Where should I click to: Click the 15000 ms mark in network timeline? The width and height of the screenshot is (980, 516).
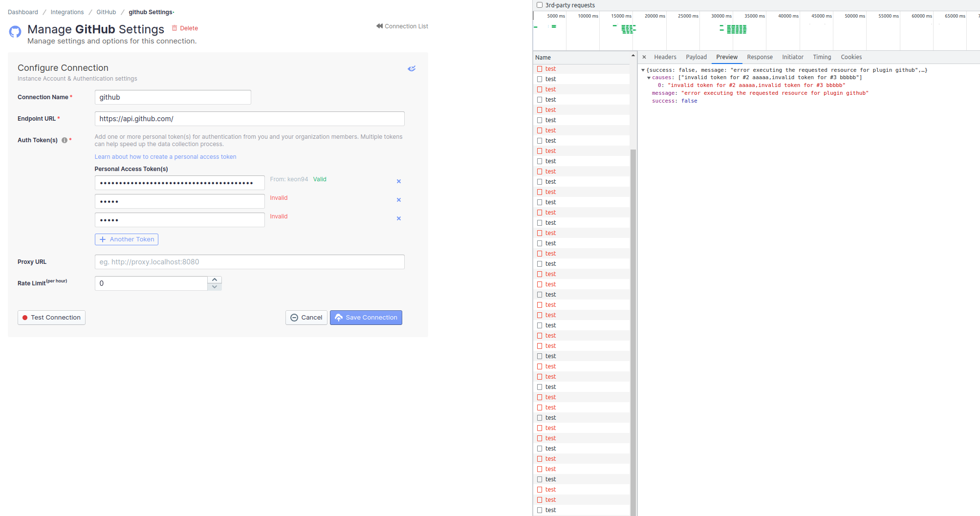[621, 16]
